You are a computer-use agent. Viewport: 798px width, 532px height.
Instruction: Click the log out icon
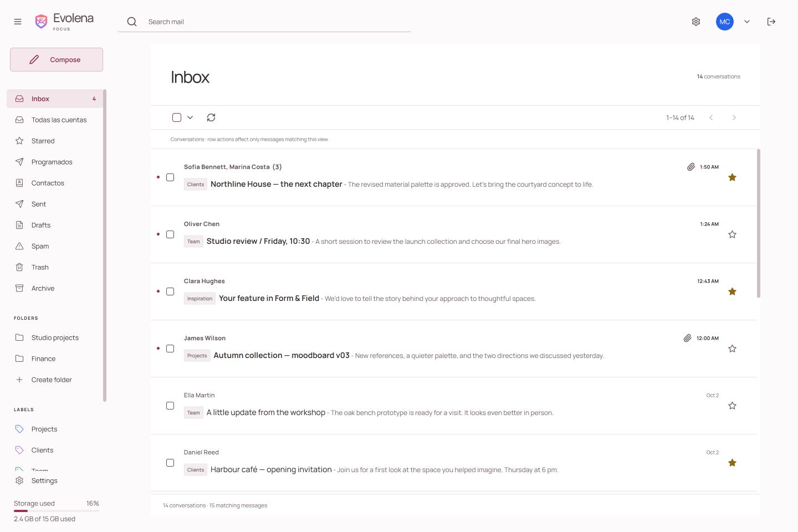(x=771, y=22)
